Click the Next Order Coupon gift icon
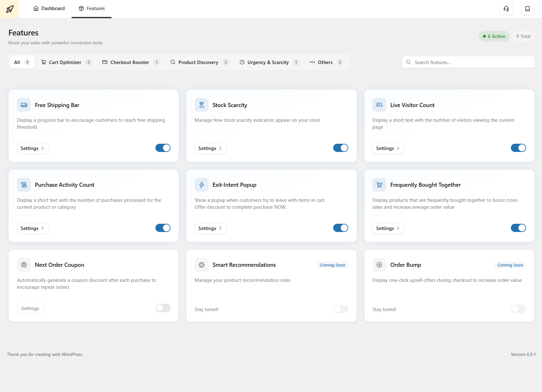 [24, 265]
